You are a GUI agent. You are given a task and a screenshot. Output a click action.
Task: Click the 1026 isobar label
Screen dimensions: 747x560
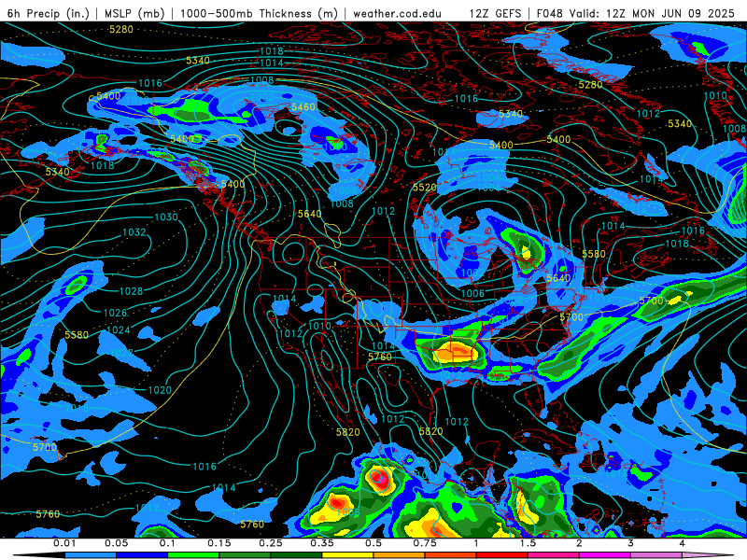[115, 313]
